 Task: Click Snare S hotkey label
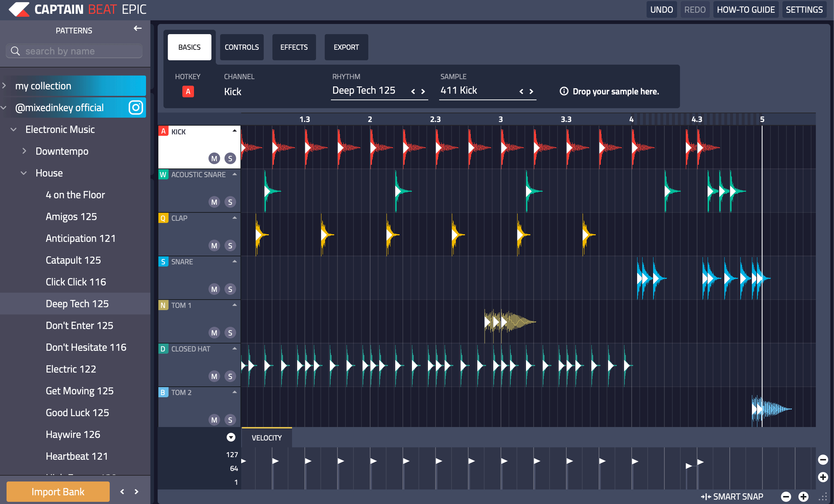point(163,262)
